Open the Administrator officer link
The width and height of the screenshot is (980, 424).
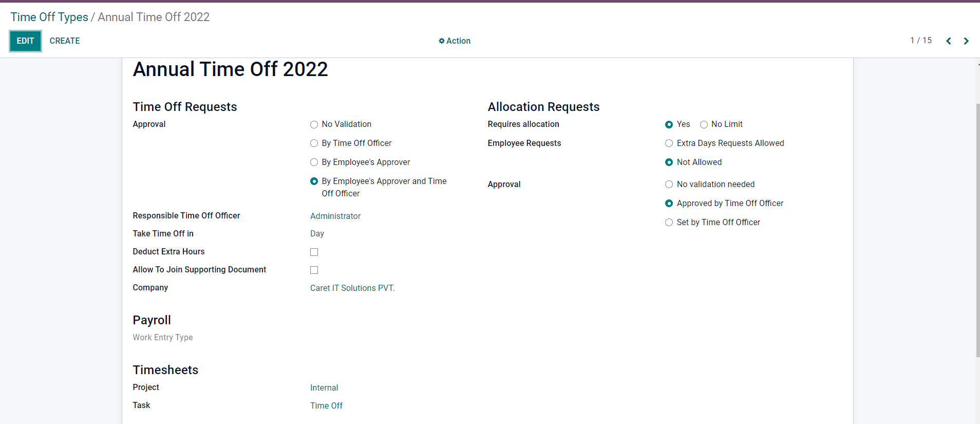tap(335, 216)
